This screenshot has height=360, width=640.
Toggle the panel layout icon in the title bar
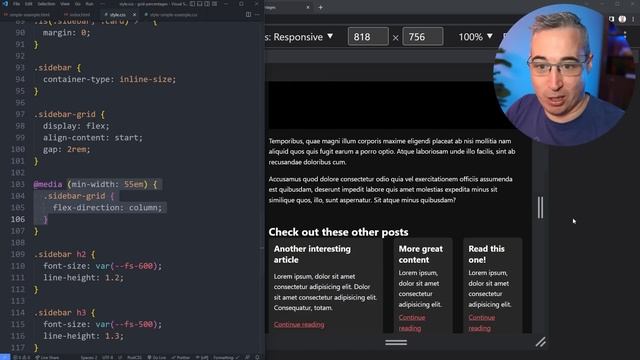200,4
